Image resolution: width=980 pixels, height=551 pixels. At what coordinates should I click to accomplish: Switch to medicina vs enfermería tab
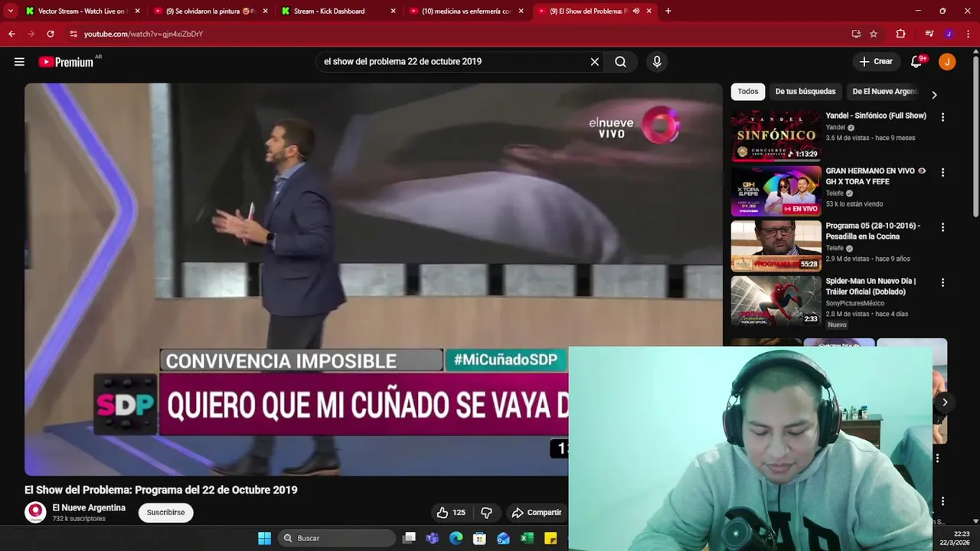(465, 11)
